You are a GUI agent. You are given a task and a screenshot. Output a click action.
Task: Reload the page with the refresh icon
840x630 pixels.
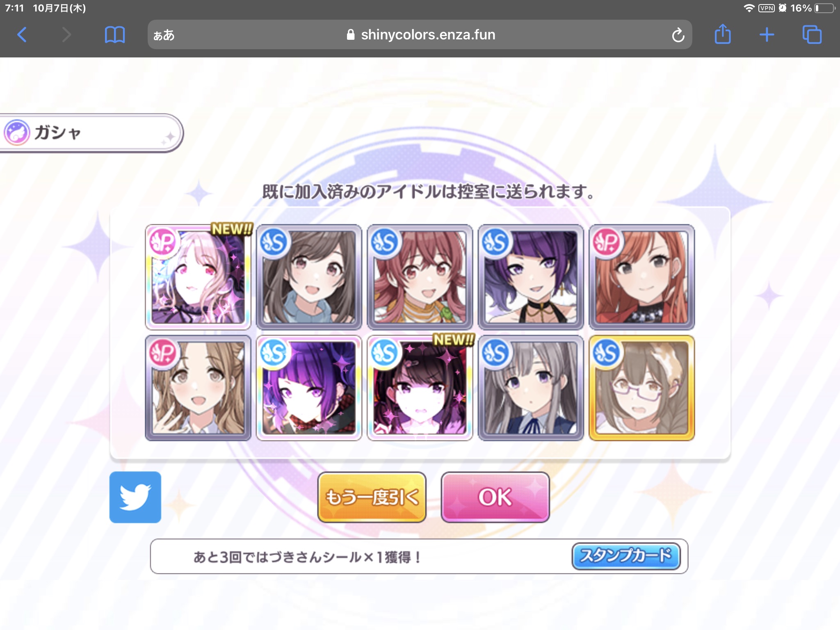coord(678,35)
